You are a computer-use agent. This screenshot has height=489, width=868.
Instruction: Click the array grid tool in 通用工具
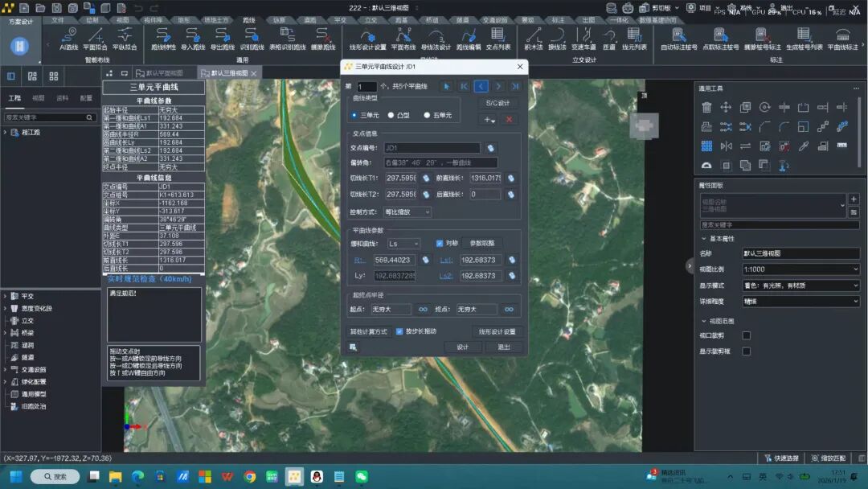tap(706, 146)
